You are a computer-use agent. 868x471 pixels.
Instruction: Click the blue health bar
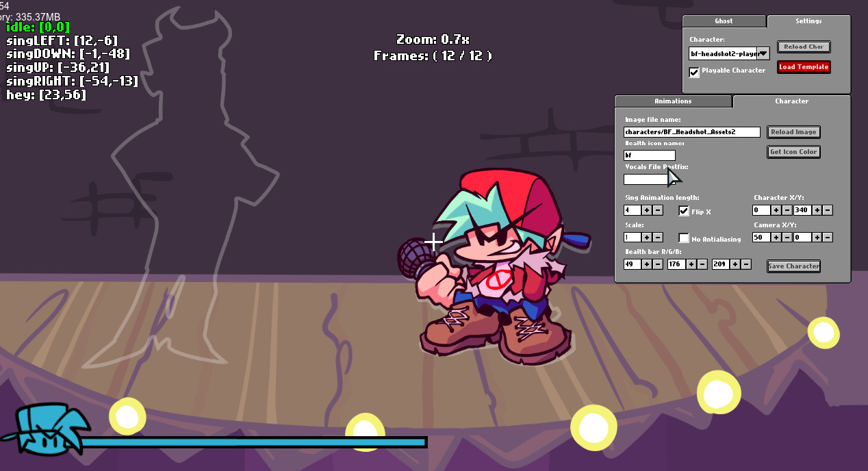(x=253, y=442)
